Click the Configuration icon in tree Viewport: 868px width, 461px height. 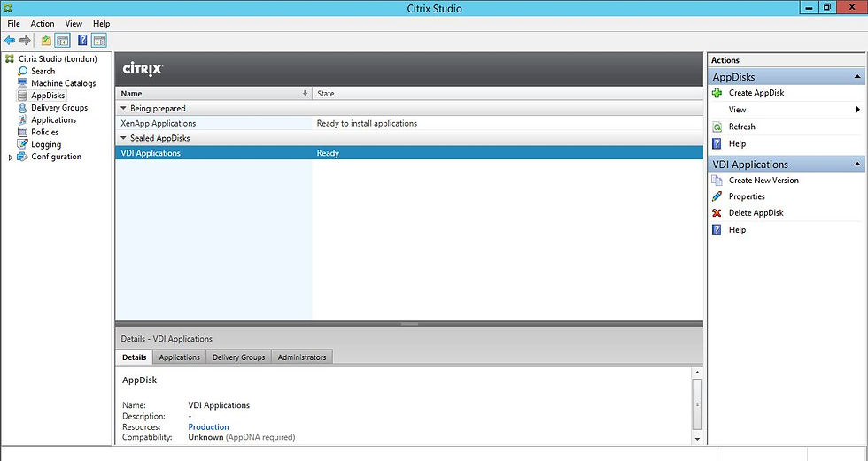coord(22,157)
